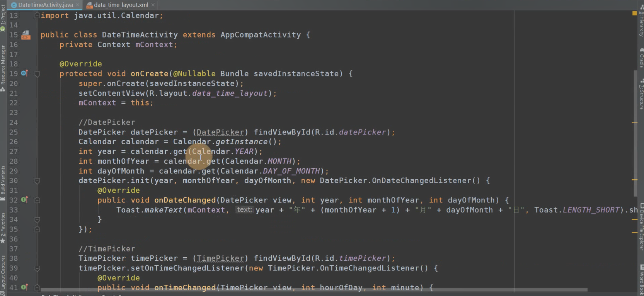Click onDateChanged method name
This screenshot has height=296, width=644.
pyautogui.click(x=185, y=200)
